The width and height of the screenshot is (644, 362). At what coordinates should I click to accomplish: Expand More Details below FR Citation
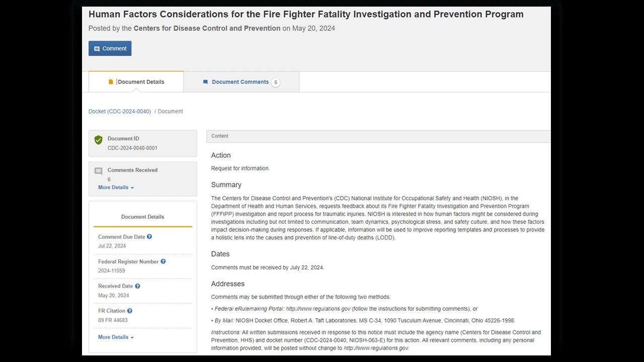coord(116,337)
